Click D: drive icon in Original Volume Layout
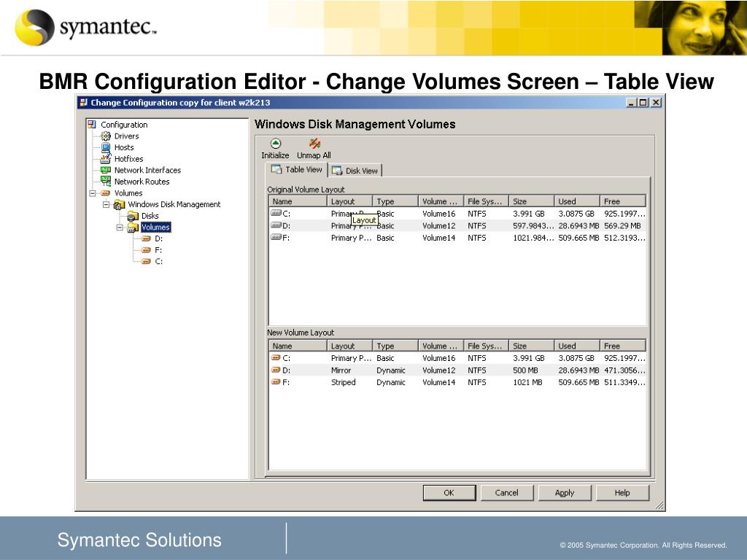Screen dimensions: 747x560 (276, 225)
